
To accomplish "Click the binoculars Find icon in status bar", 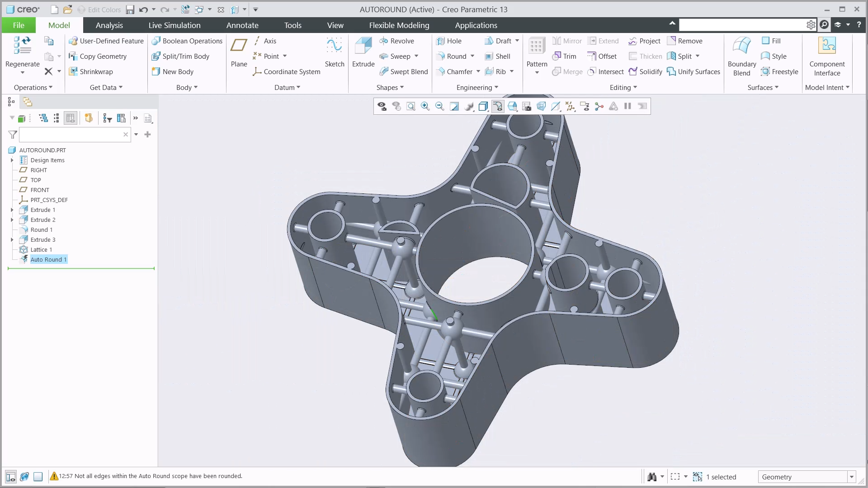I will point(652,477).
